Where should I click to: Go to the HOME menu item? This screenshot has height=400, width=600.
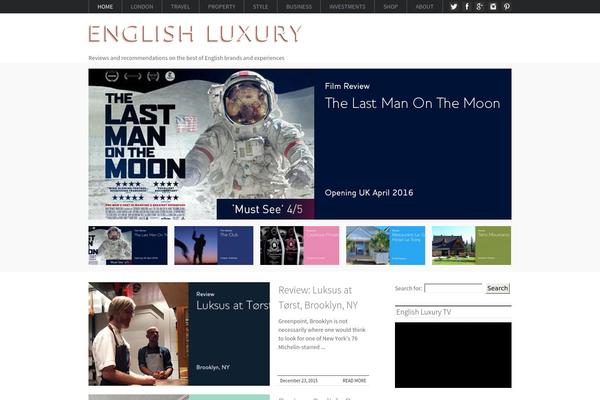coord(105,7)
